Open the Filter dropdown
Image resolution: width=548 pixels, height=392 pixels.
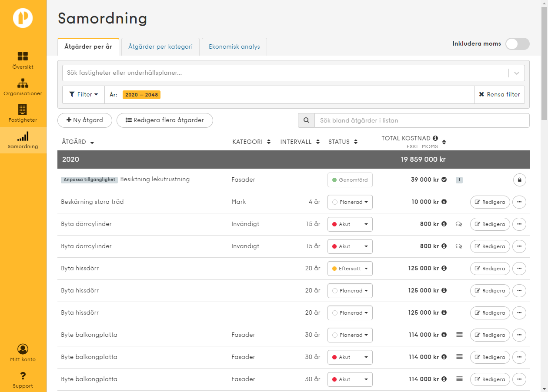click(84, 94)
